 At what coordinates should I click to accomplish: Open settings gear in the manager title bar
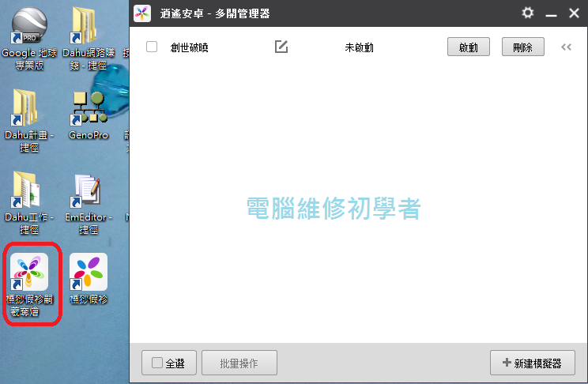tap(528, 13)
